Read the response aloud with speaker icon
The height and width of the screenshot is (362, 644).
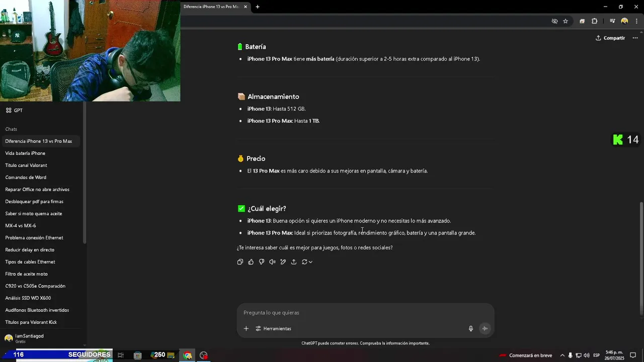272,262
